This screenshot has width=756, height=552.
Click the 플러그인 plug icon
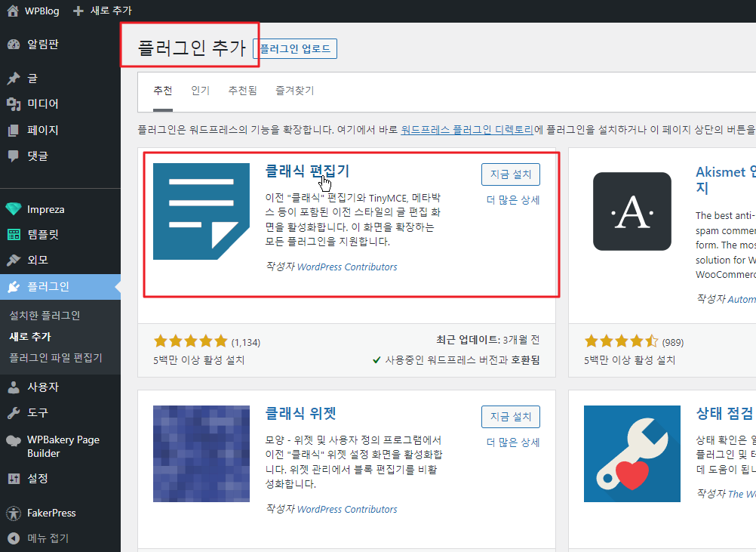tap(14, 287)
